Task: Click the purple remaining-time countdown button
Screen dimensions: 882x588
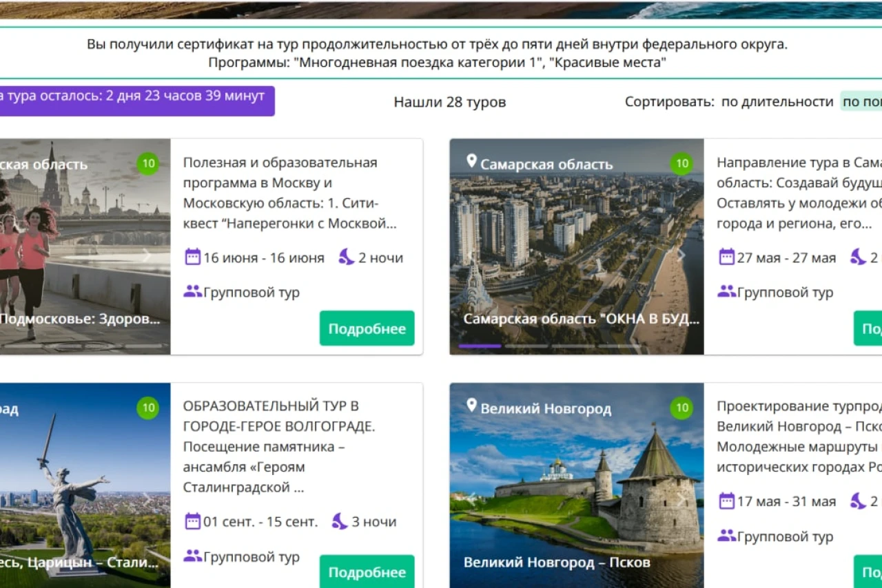Action: [x=137, y=101]
